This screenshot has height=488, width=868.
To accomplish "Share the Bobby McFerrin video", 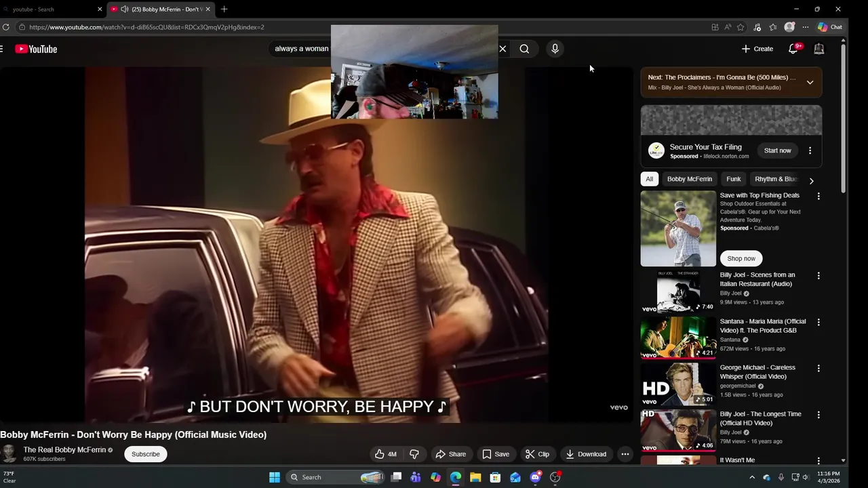I will 451,454.
